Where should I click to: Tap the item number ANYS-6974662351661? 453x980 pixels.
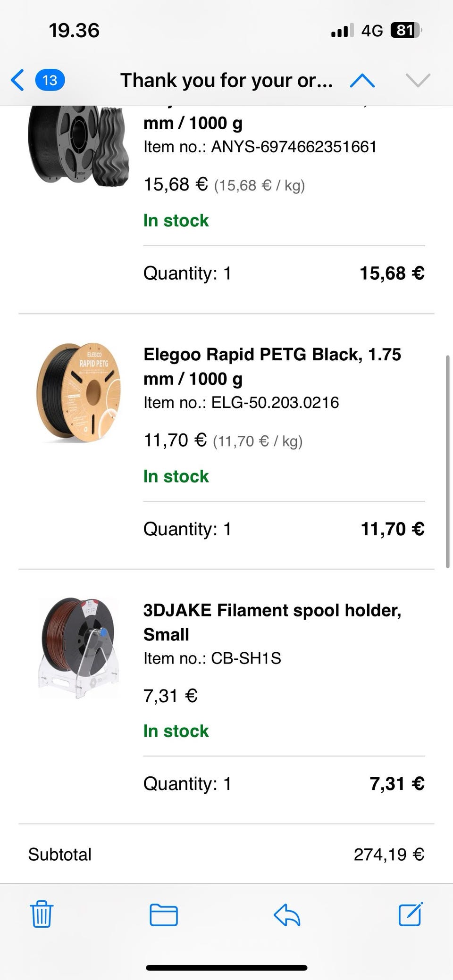294,147
